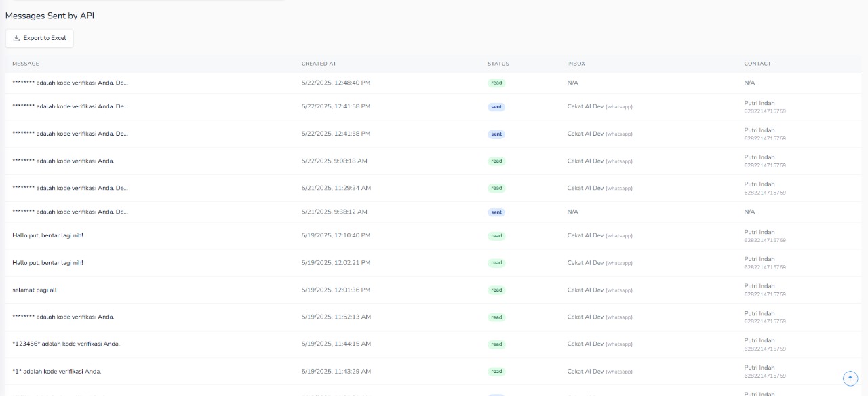This screenshot has width=868, height=396.
Task: Click the Export to Excel button
Action: pos(39,39)
